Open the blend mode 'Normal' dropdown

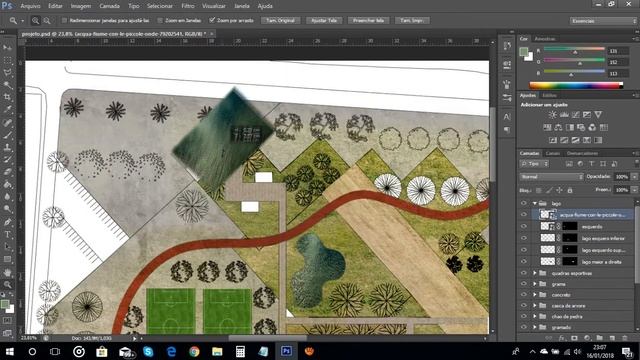(551, 177)
